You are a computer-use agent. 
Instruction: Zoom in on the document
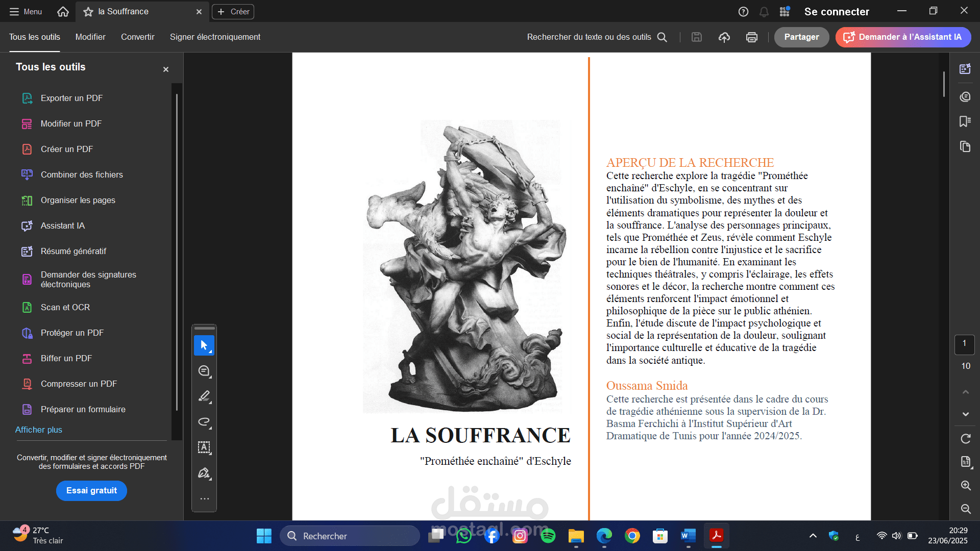click(965, 485)
